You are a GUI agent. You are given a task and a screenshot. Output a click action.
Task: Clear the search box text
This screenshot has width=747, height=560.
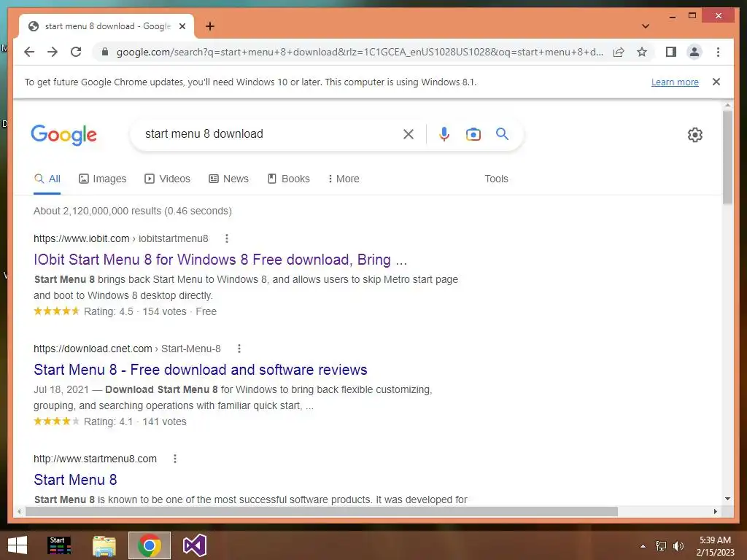pos(409,134)
